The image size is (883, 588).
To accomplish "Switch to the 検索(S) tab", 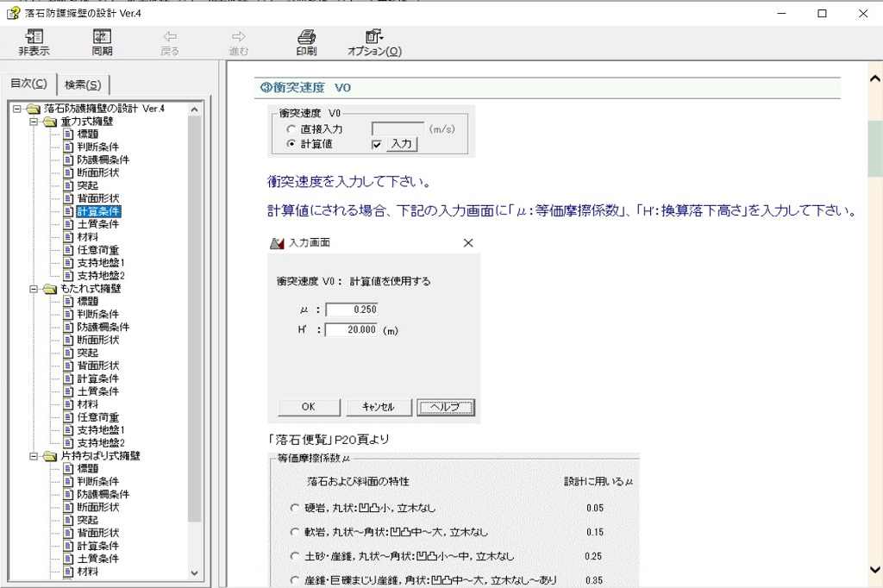I will click(83, 84).
